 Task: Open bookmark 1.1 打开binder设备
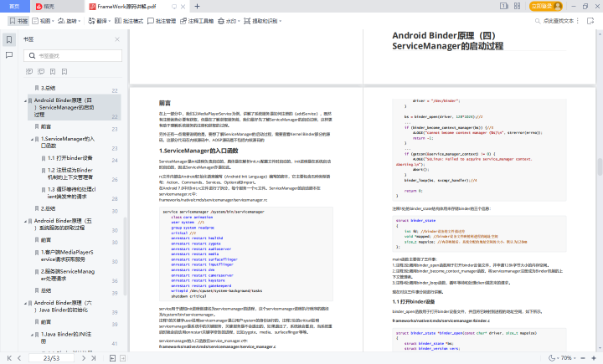(x=70, y=158)
